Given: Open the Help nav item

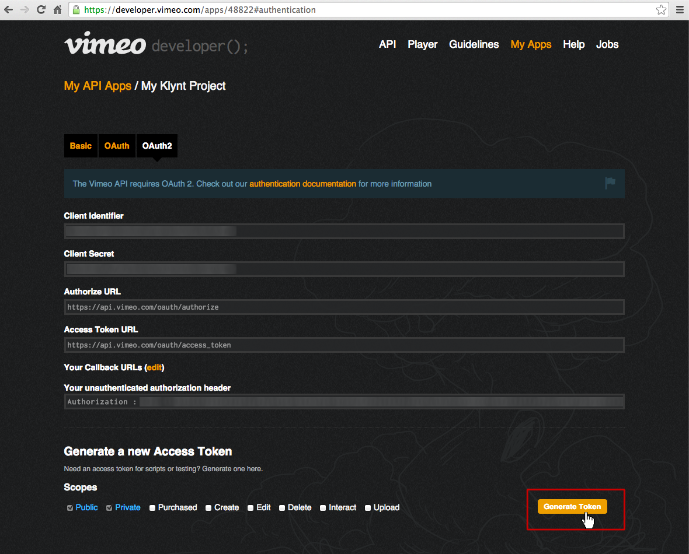Looking at the screenshot, I should pyautogui.click(x=573, y=44).
